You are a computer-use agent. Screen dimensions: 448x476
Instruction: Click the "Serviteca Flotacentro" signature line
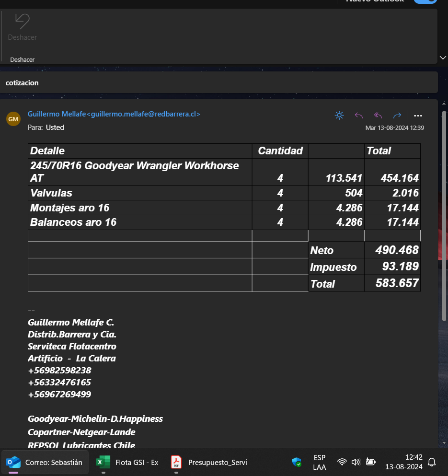click(x=72, y=347)
